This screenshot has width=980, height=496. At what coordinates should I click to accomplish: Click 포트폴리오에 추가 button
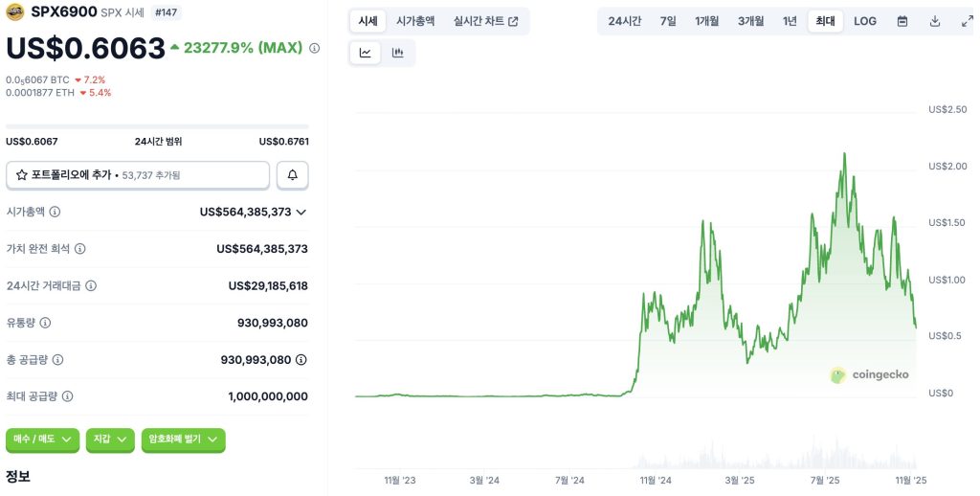click(x=138, y=175)
